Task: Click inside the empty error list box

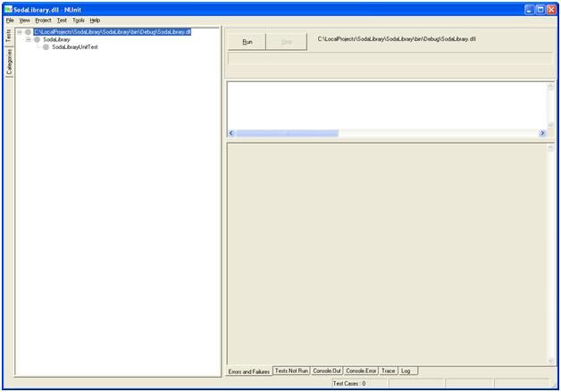Action: point(387,105)
